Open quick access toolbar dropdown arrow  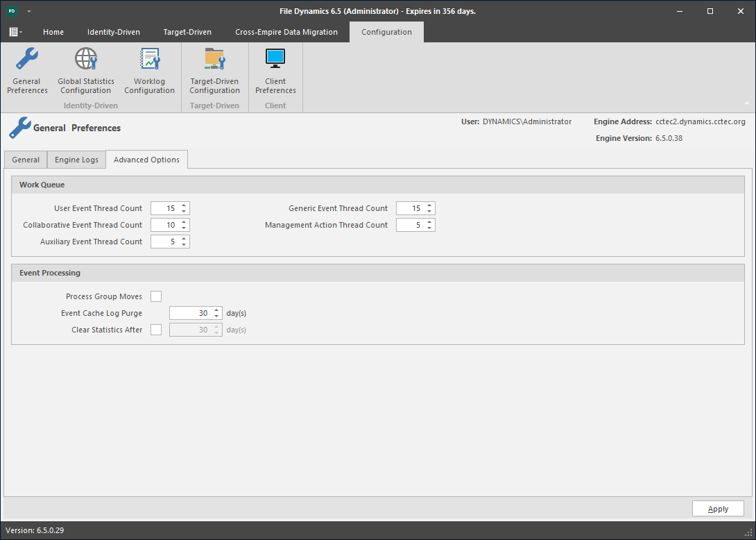[29, 12]
